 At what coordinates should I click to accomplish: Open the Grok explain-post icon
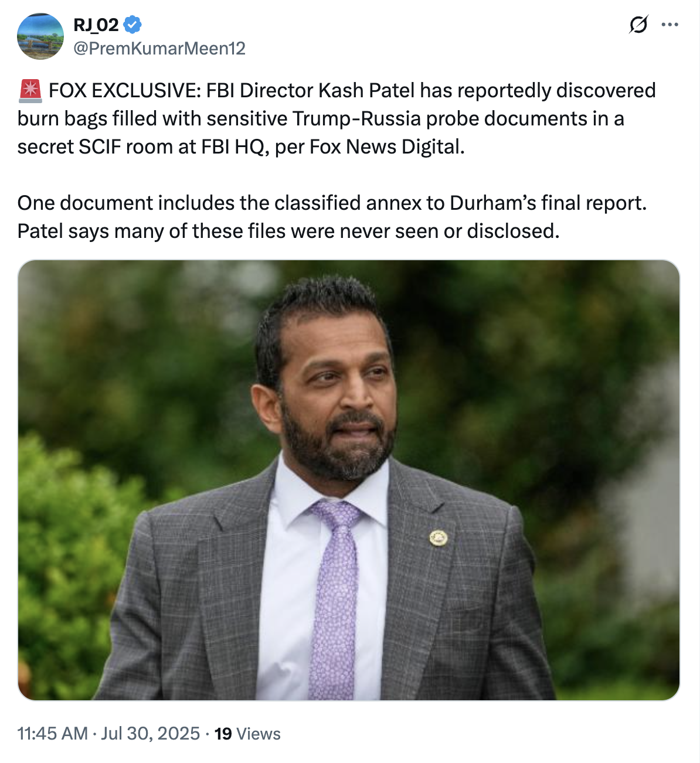(638, 25)
